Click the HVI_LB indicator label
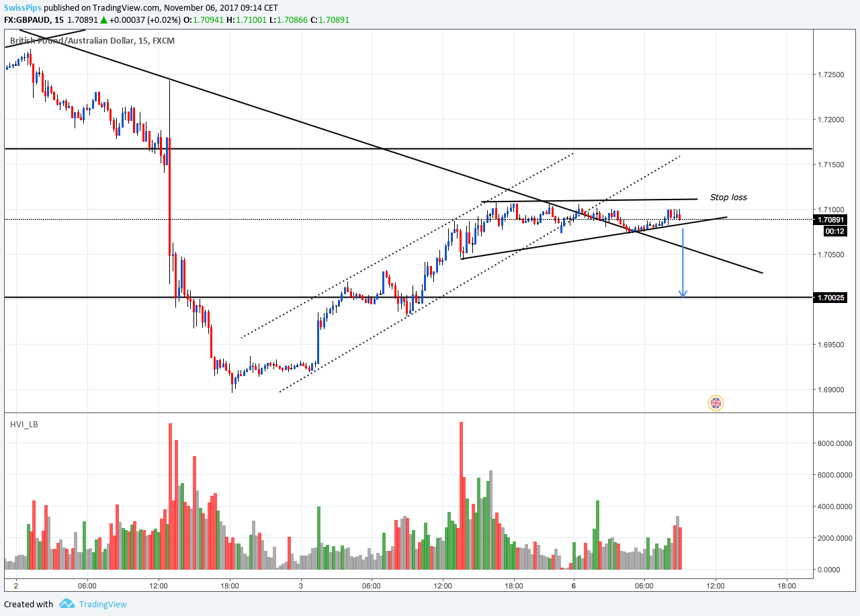 [x=24, y=425]
